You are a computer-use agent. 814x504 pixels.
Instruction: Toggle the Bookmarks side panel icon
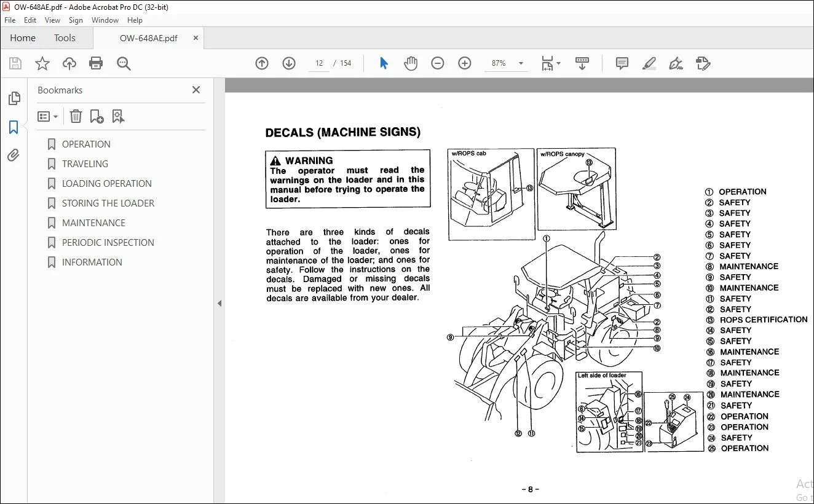point(14,127)
